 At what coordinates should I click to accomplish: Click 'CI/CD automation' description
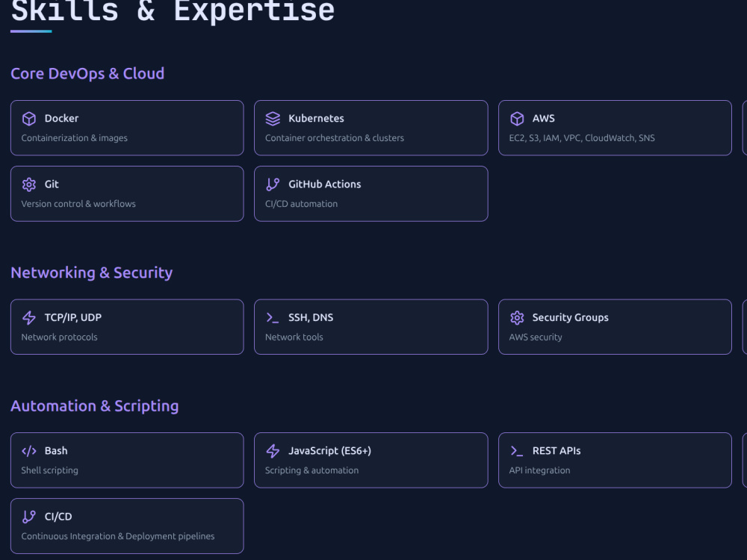click(x=302, y=203)
